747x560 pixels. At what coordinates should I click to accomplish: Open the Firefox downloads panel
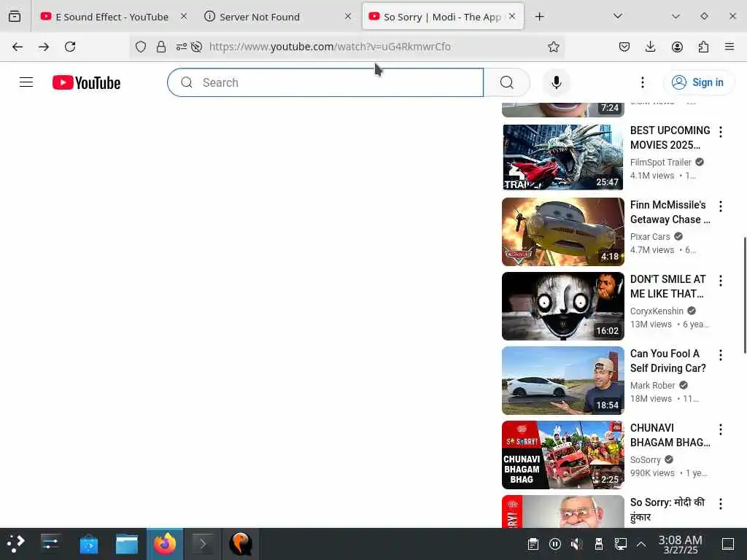coord(650,47)
